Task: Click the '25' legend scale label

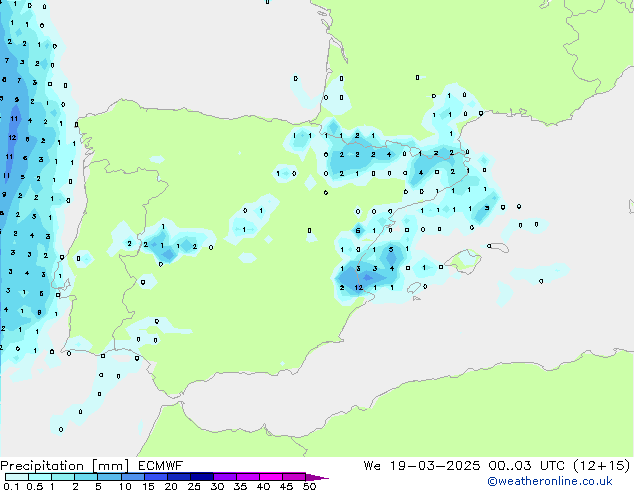Action: click(x=194, y=486)
